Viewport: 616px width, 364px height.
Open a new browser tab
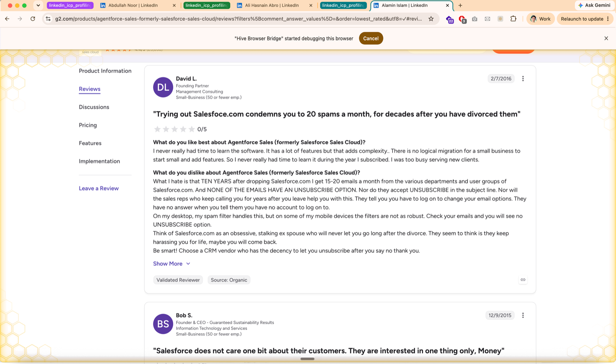(x=460, y=5)
